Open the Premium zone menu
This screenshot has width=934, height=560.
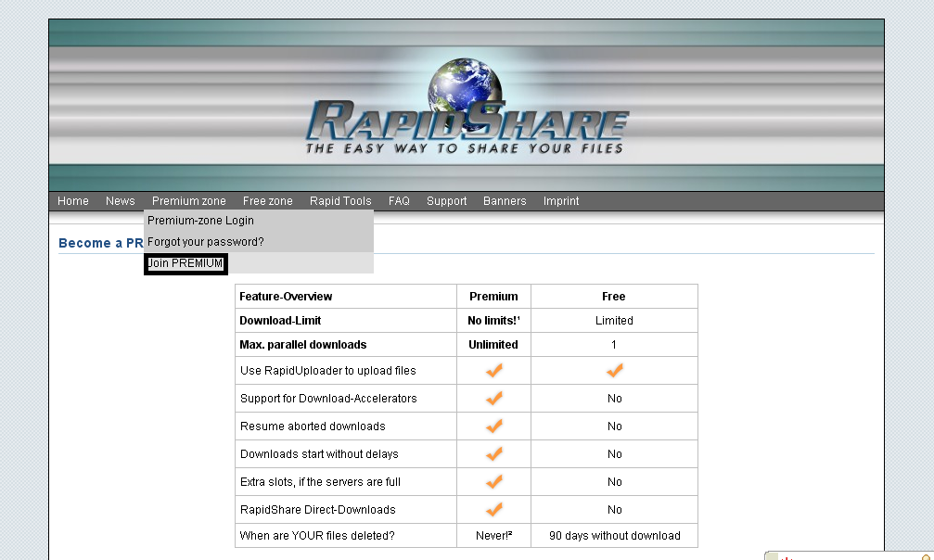click(189, 201)
